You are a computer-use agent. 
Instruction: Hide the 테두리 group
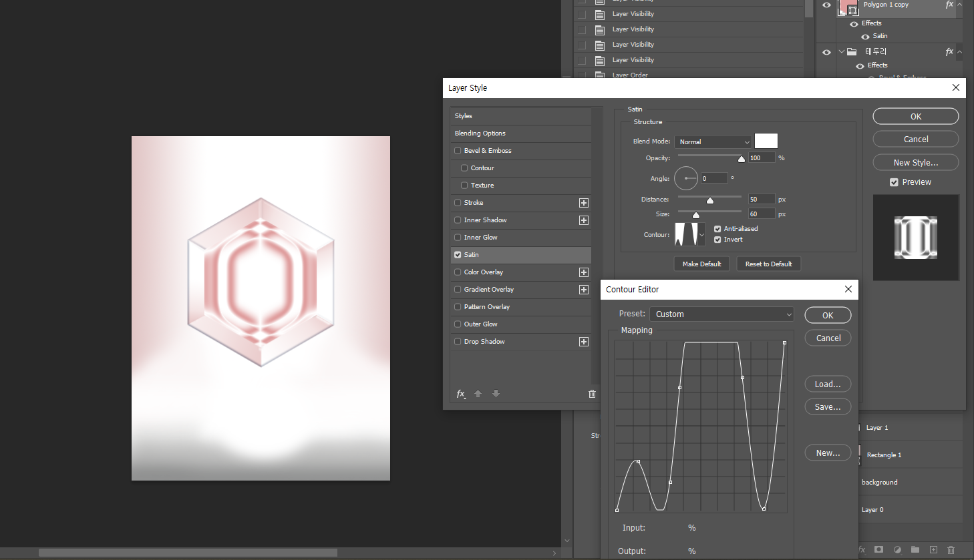click(826, 52)
